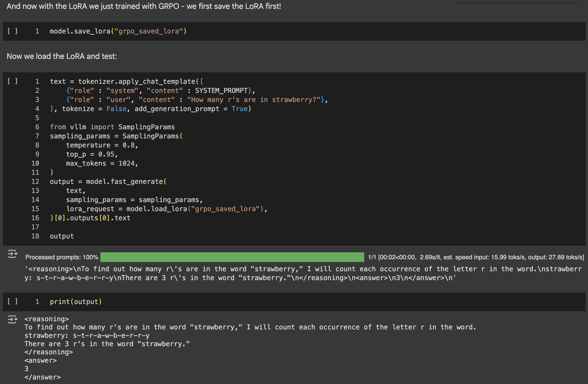
Task: Click the max_tokens = 1024 line
Action: [102, 163]
